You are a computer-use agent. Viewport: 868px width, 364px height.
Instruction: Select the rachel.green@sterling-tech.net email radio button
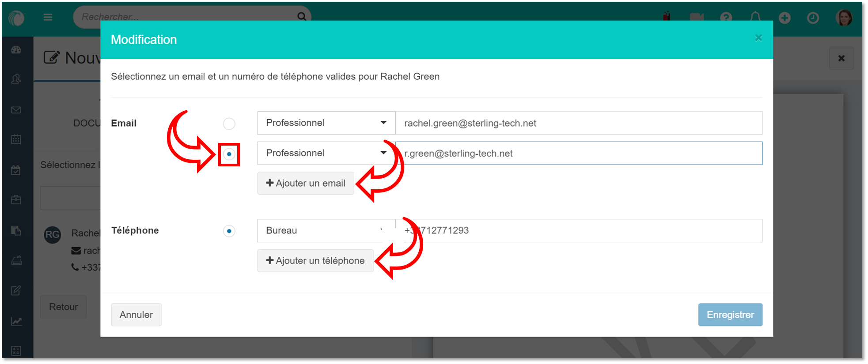[229, 124]
